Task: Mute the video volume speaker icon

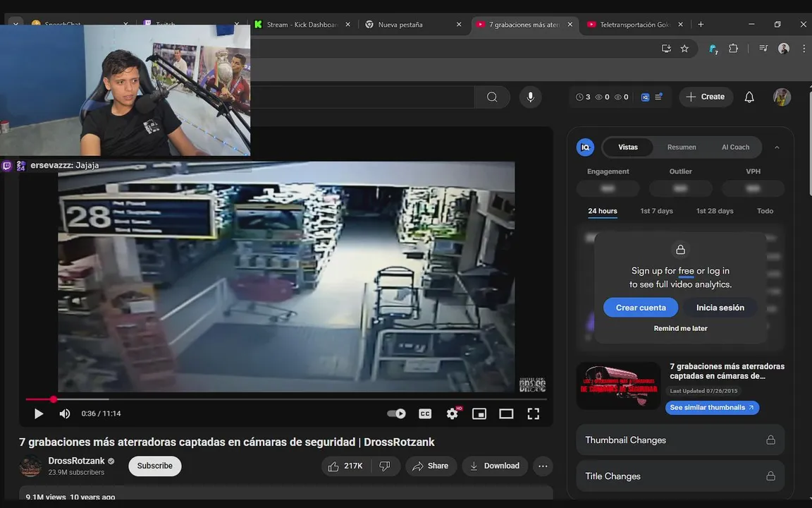Action: 65,413
